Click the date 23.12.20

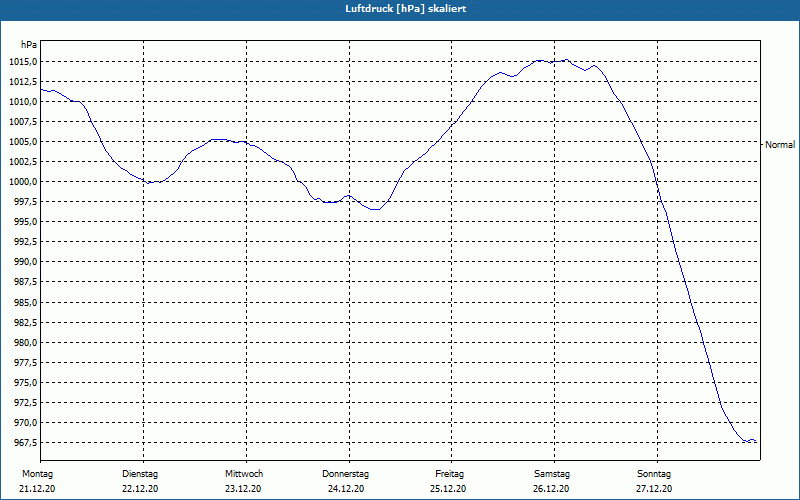click(x=243, y=489)
